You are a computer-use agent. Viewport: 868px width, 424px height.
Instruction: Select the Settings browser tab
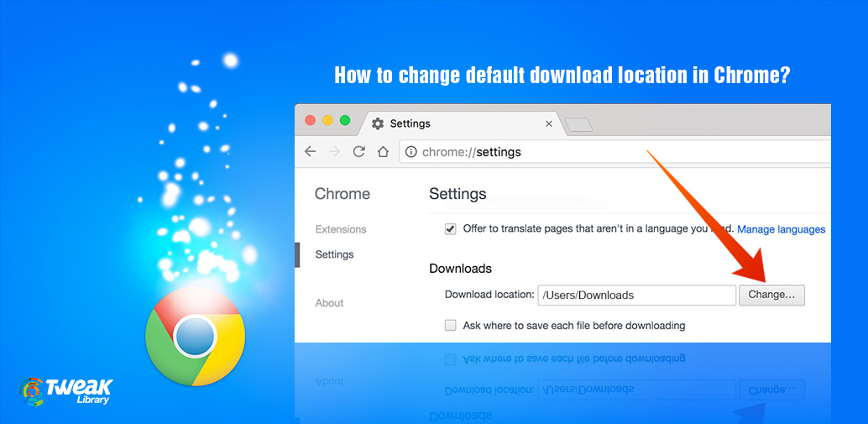463,123
